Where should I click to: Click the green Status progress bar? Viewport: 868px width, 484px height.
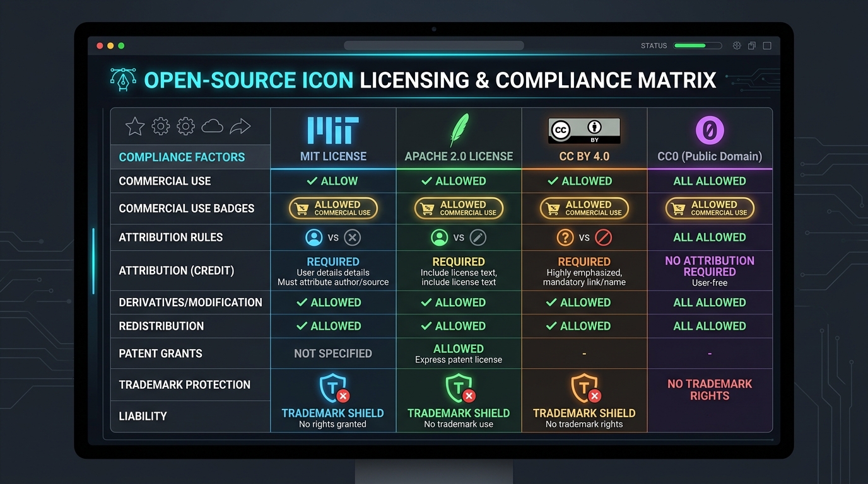coord(698,46)
